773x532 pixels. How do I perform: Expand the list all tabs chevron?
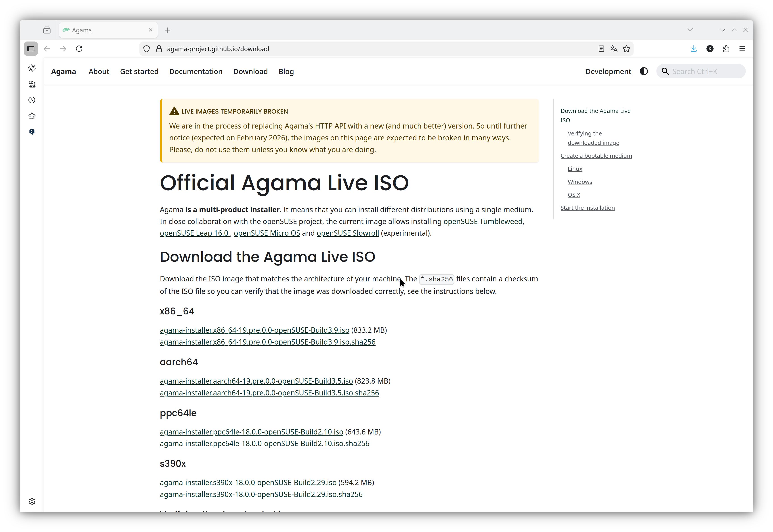click(690, 30)
